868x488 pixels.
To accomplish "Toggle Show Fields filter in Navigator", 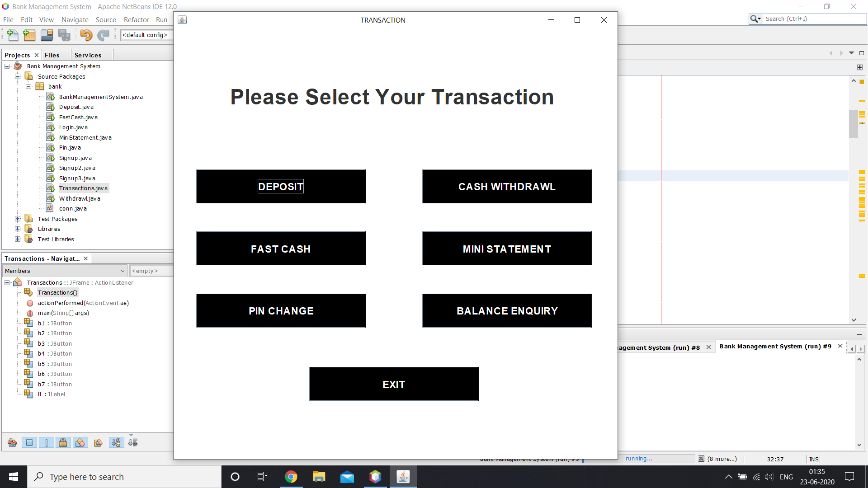I will 29,443.
